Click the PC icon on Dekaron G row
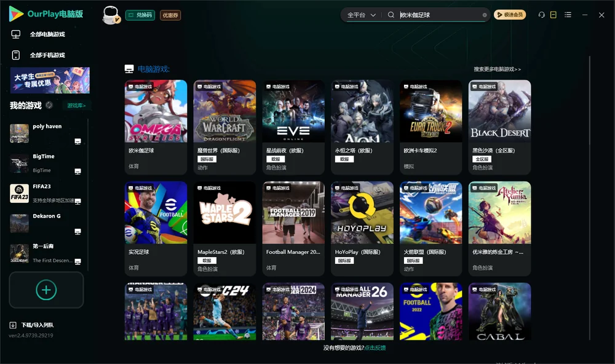The image size is (615, 364). click(x=77, y=231)
